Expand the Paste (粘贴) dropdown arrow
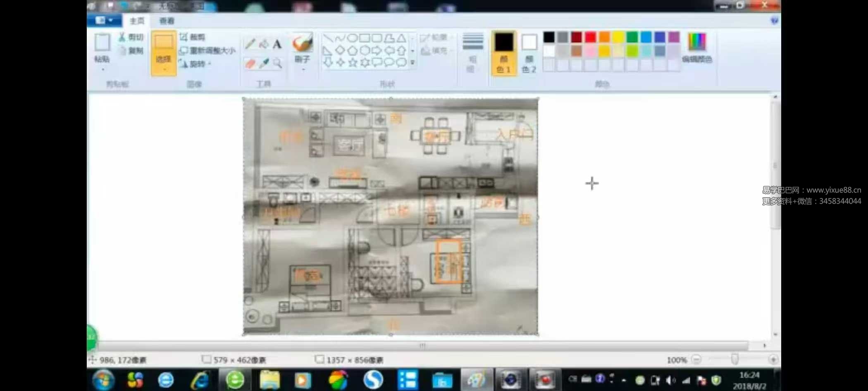 [x=102, y=69]
